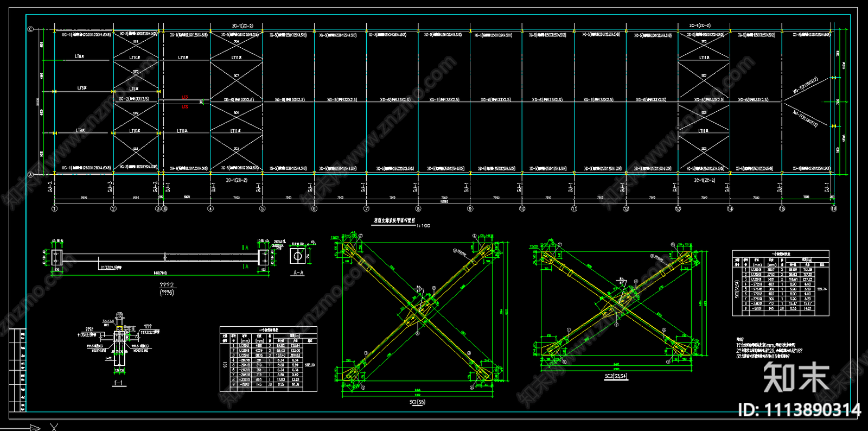The image size is (868, 431).
Task: Click the A-A section label
Action: click(x=298, y=272)
